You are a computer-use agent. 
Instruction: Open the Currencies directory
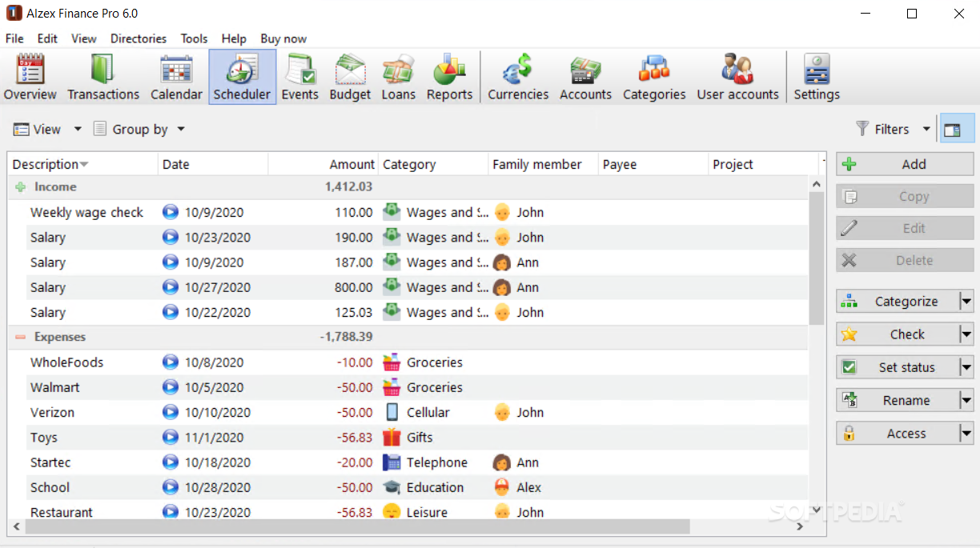[x=518, y=77]
